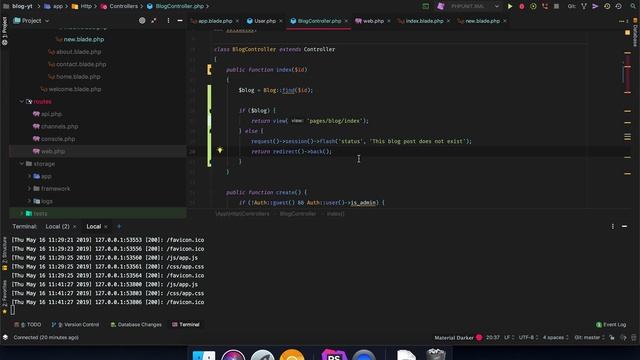The height and width of the screenshot is (360, 640).
Task: Open Project panel options menu
Action: [168, 20]
